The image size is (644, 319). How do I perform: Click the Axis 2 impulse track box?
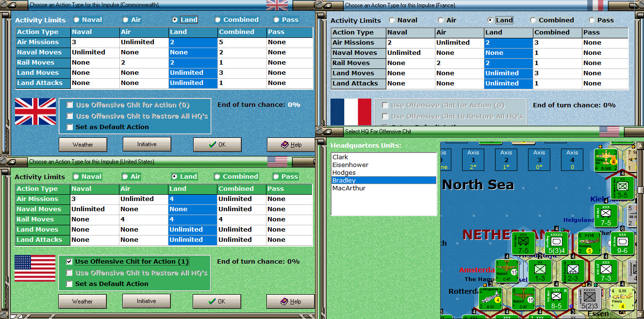point(506,159)
